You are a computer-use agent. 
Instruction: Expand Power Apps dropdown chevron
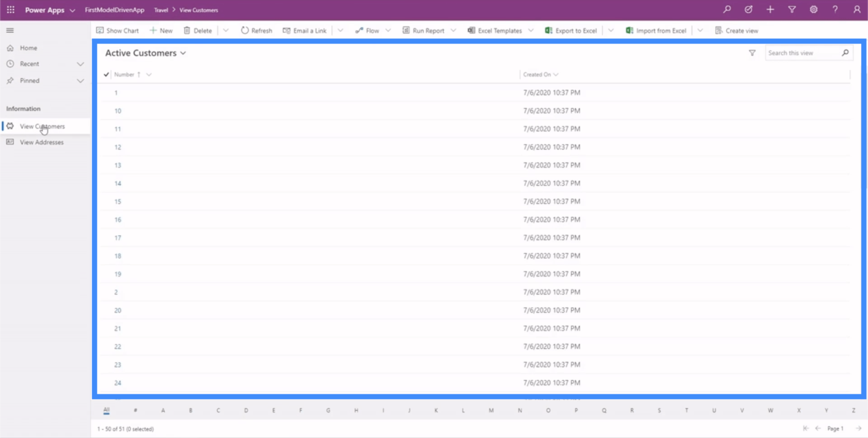point(72,10)
